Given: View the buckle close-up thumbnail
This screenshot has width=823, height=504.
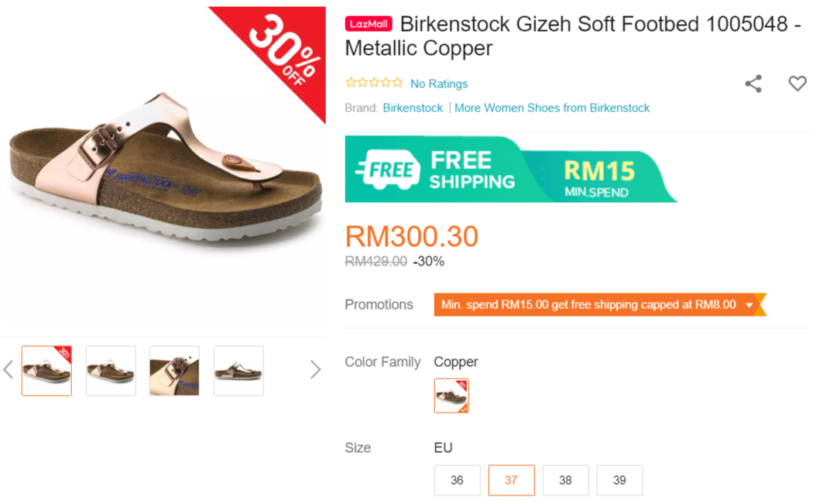Looking at the screenshot, I should (x=174, y=371).
